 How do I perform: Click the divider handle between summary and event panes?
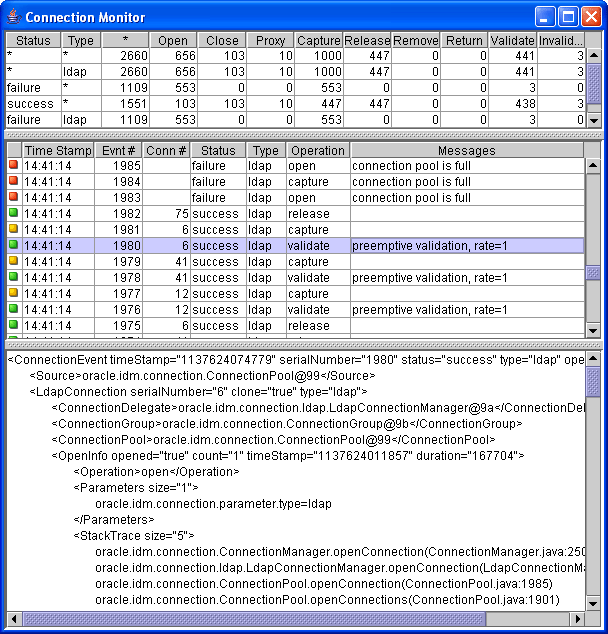303,135
